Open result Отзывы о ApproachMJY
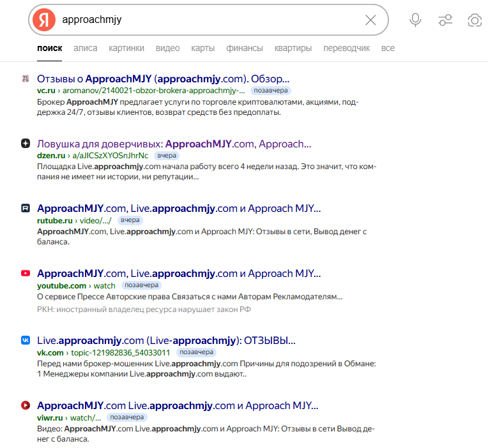 coord(163,79)
